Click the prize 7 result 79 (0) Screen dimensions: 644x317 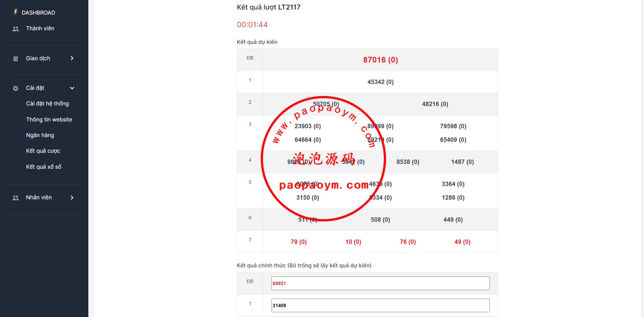(x=298, y=242)
